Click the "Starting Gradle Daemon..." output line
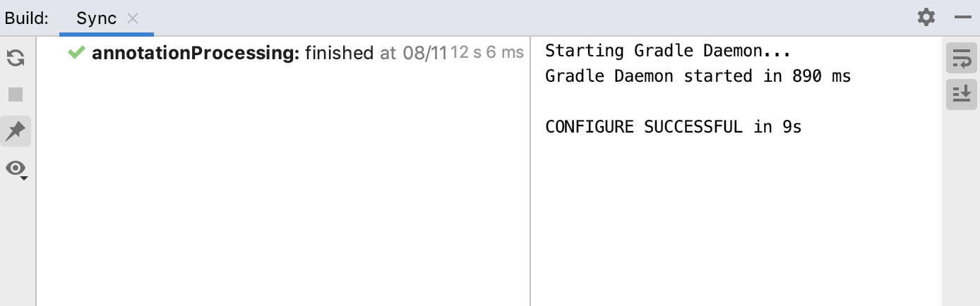Screen dimensions: 980x306 click(667, 51)
